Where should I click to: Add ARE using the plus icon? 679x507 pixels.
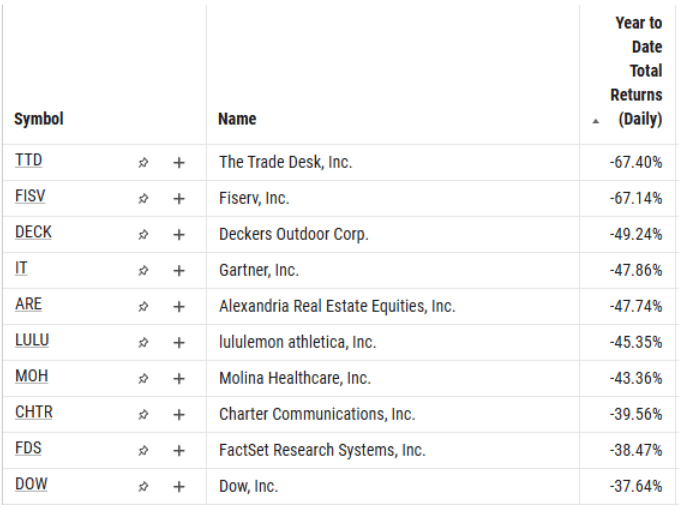click(179, 307)
